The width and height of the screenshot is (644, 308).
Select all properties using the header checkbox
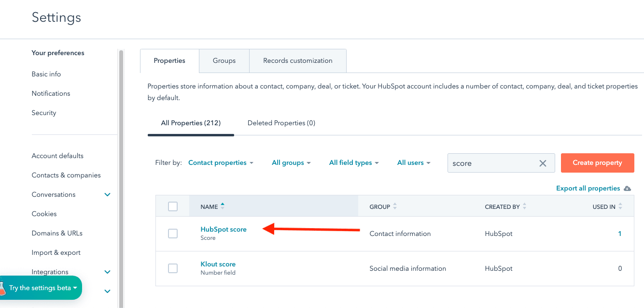(x=173, y=206)
